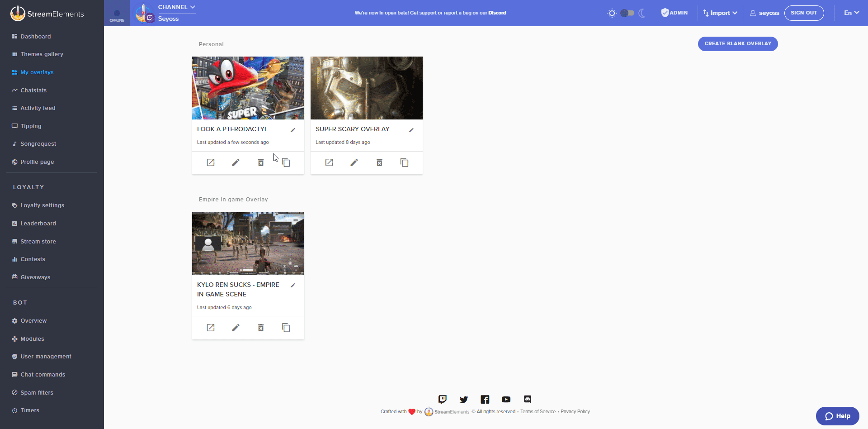The width and height of the screenshot is (868, 429).
Task: Open the Help chat button
Action: 838,416
